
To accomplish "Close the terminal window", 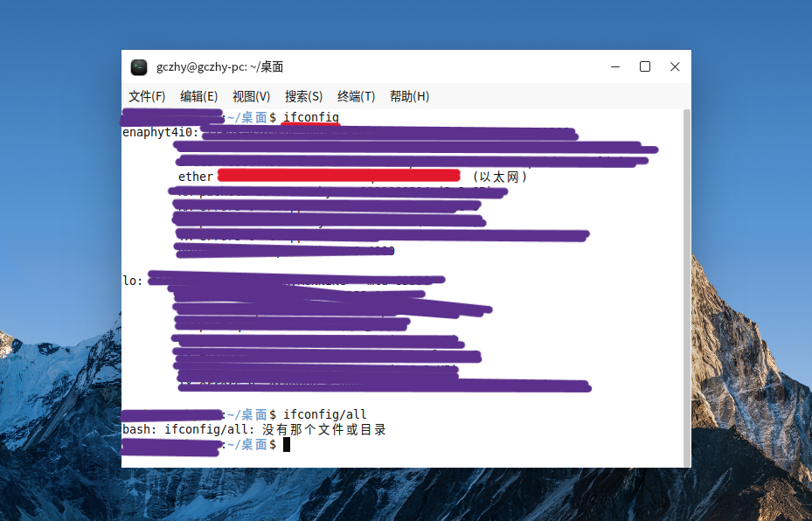I will coord(675,67).
